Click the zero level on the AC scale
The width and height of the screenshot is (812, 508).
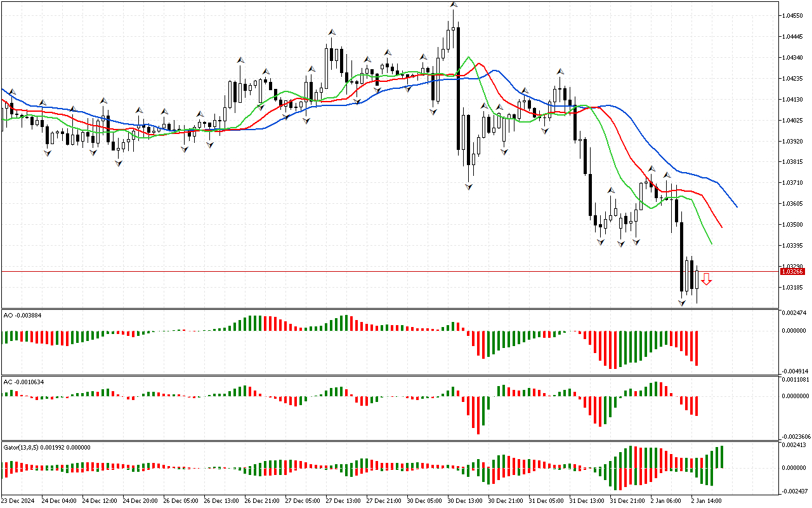point(794,396)
